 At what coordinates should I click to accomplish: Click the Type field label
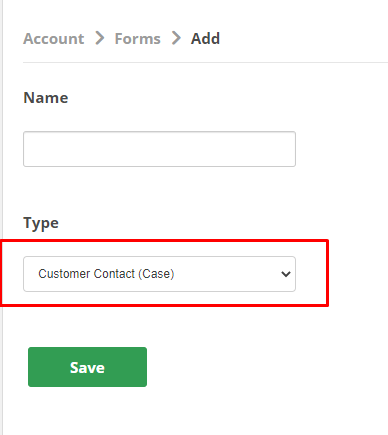tap(41, 223)
